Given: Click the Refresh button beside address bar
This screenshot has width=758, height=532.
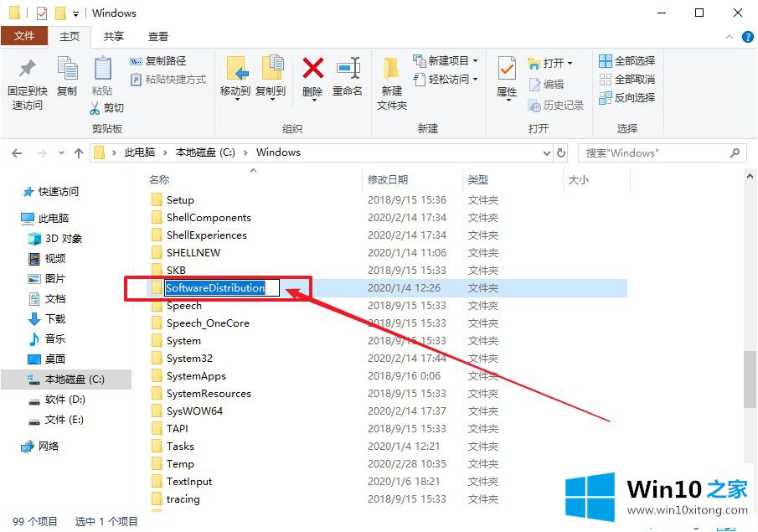Looking at the screenshot, I should tap(561, 152).
